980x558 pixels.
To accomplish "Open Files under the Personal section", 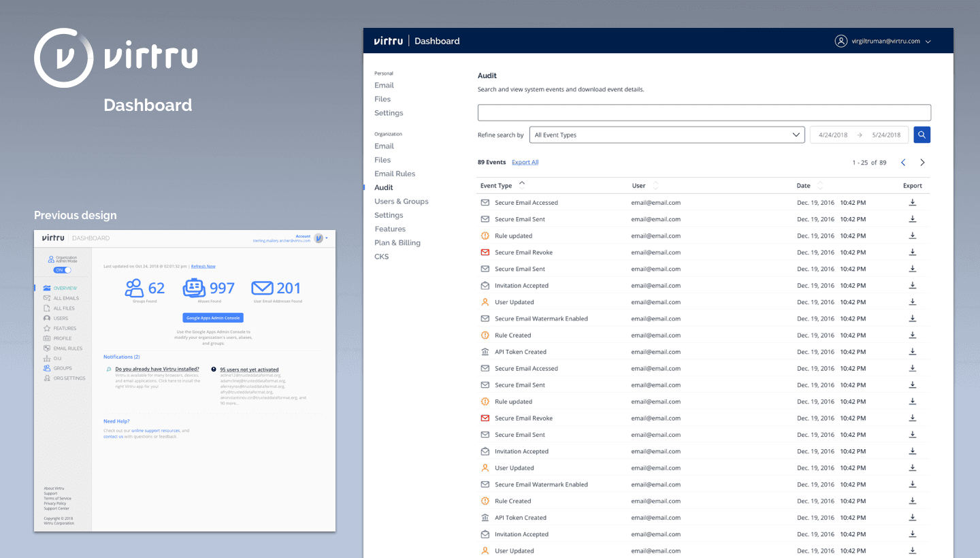I will 382,99.
